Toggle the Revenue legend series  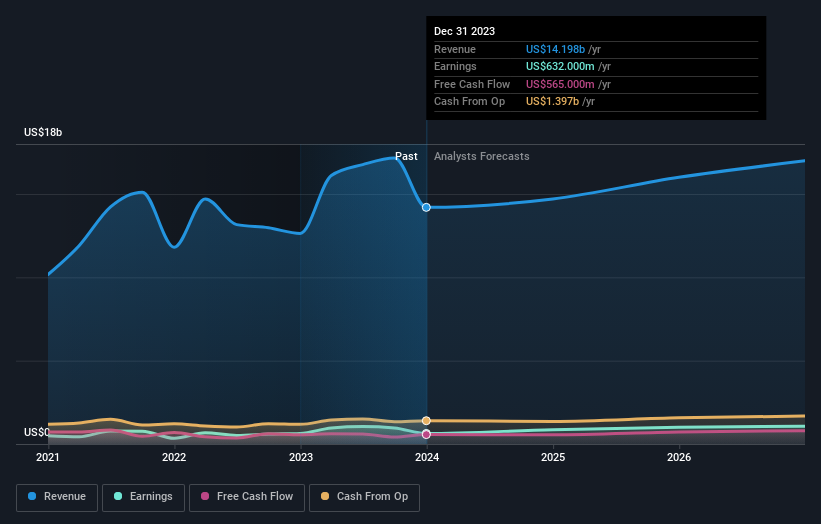tap(57, 497)
